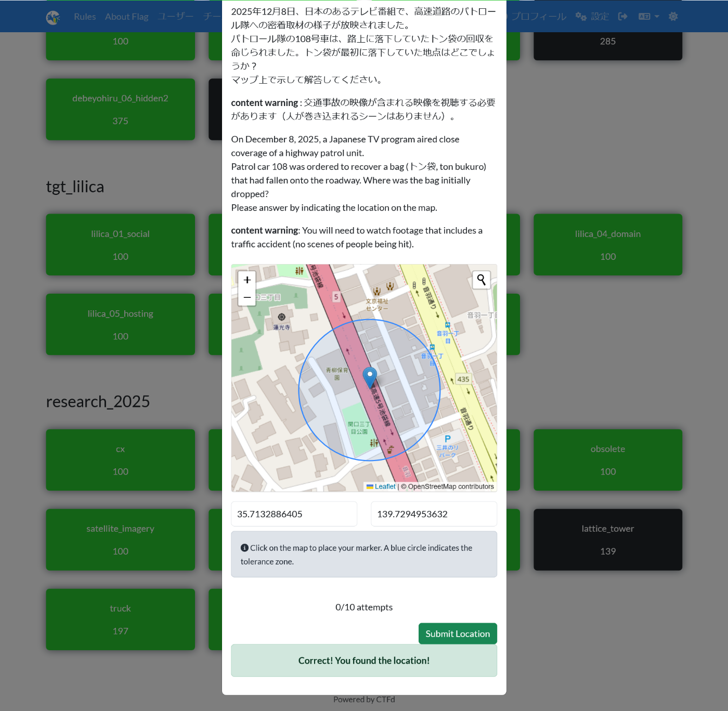Click the research_2025 category heading
The height and width of the screenshot is (711, 728).
[98, 401]
